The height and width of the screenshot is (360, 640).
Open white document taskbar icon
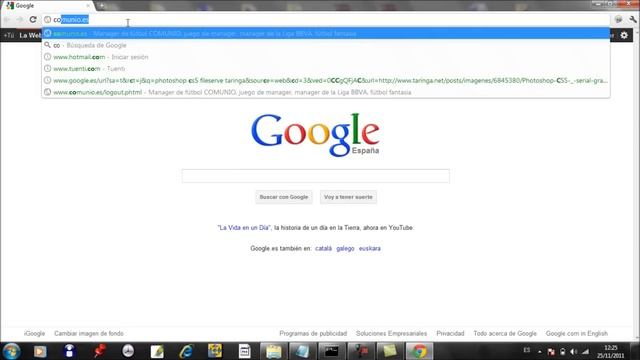tap(244, 351)
